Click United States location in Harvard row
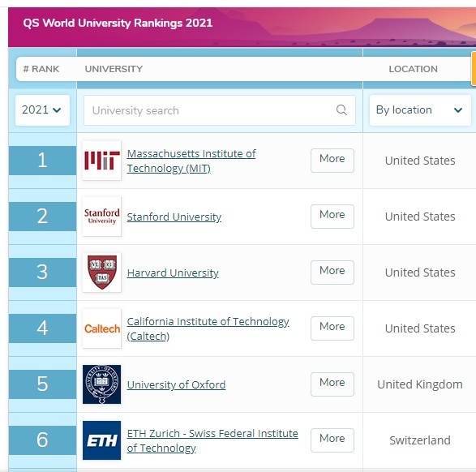Image resolution: width=476 pixels, height=472 pixels. 420,272
